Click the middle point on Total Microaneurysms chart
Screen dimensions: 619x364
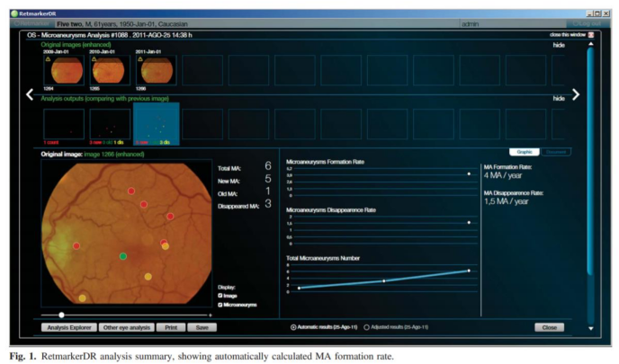[384, 281]
